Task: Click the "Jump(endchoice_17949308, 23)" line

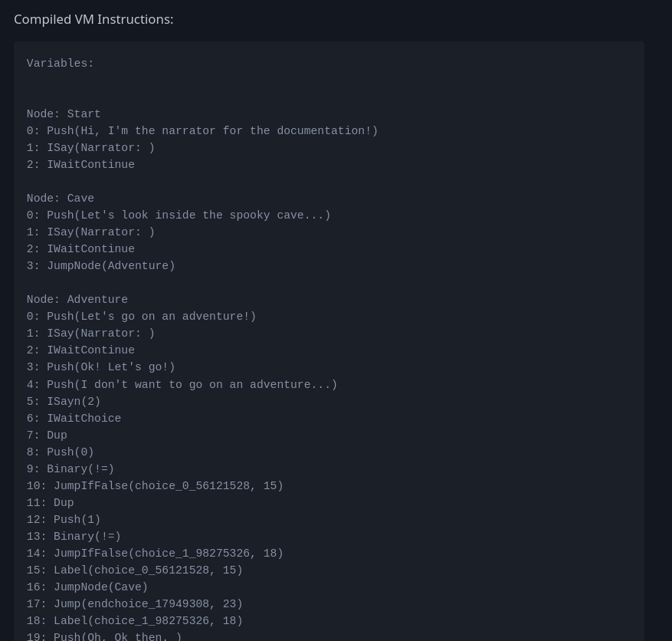Action: 134,604
